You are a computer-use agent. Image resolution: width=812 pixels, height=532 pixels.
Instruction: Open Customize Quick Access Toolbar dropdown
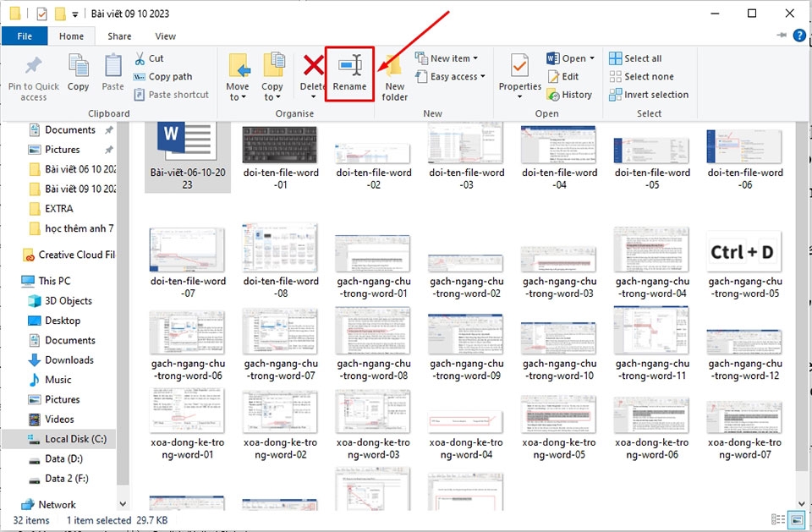75,14
